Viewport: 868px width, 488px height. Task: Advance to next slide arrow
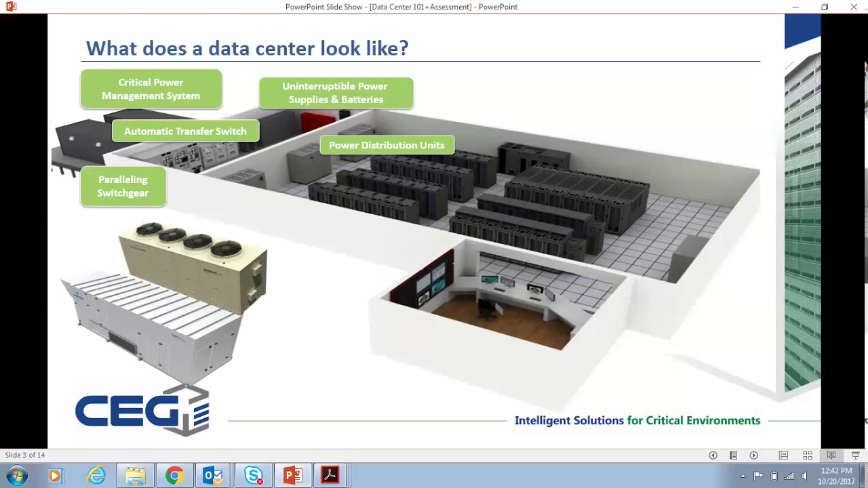(x=753, y=455)
